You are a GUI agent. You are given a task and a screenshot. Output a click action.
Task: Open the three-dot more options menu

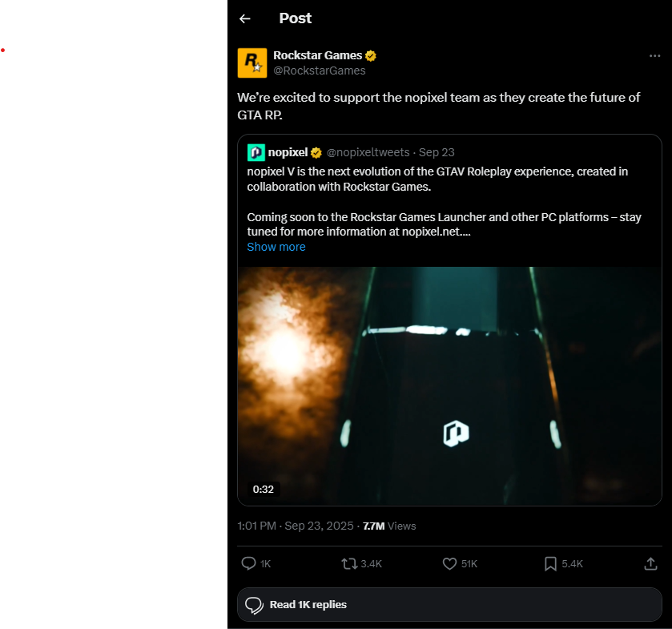click(654, 56)
